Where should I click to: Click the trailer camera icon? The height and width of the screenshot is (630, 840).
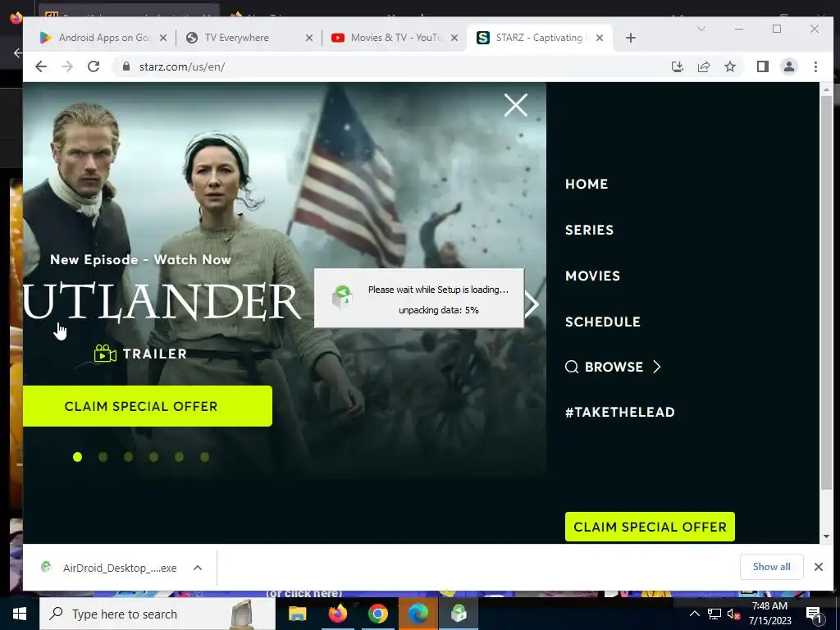[x=105, y=354]
